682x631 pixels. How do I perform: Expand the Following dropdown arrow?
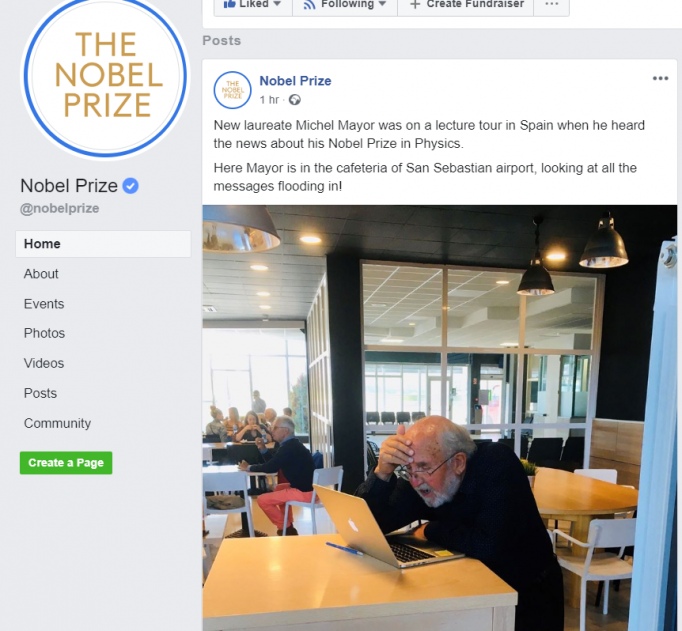(382, 4)
